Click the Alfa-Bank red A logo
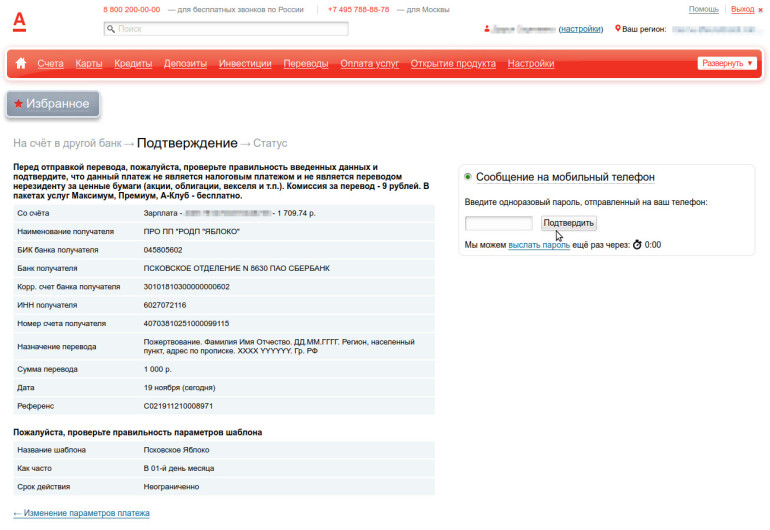770x530 pixels. point(19,22)
